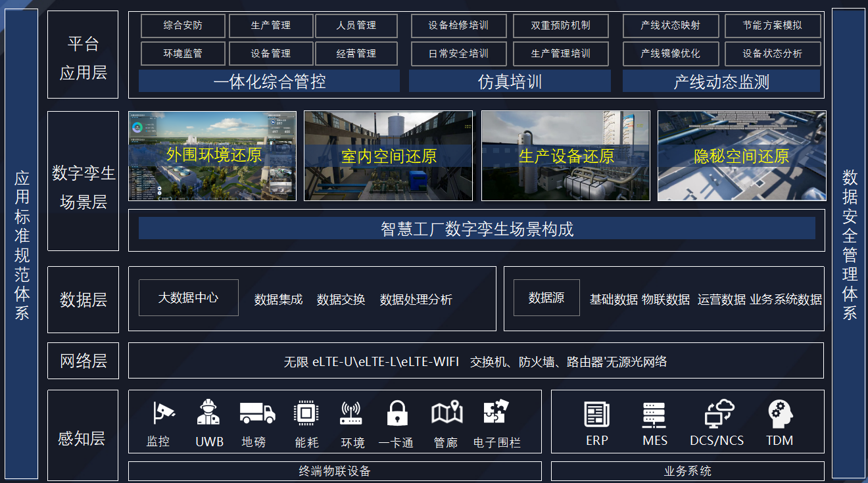The image size is (868, 483).
Task: Click the 设备检修培训 button
Action: click(x=458, y=26)
